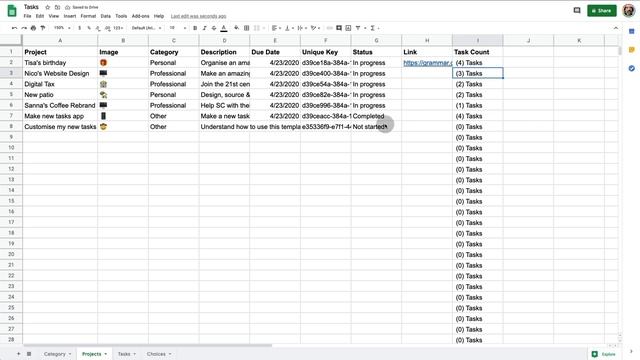Move the document with the folder icon
Viewport: 640px width, 360px height.
57,7
